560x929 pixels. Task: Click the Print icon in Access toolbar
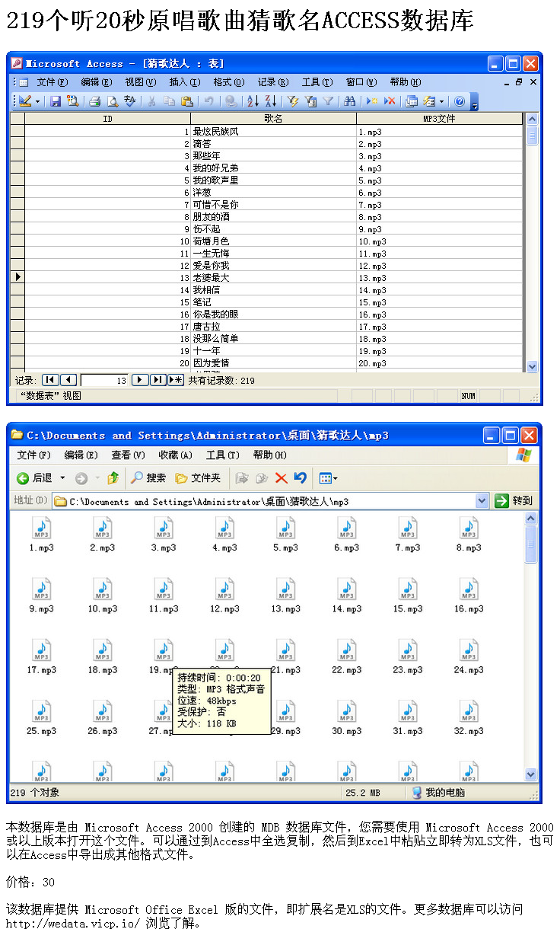click(94, 101)
